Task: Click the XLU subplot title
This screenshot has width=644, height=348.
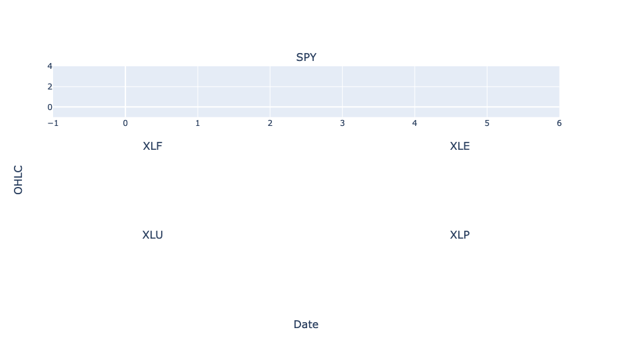Action: (x=153, y=235)
